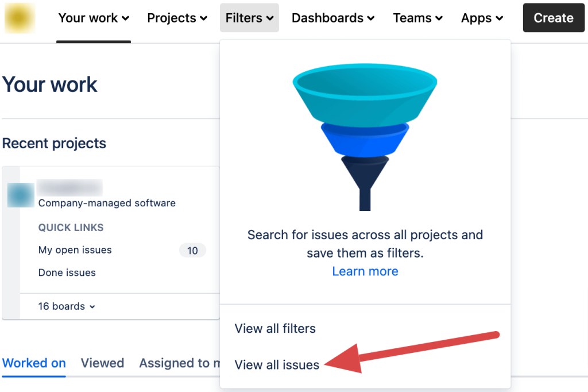Open Done issues quick link
This screenshot has height=392, width=588.
pos(67,272)
